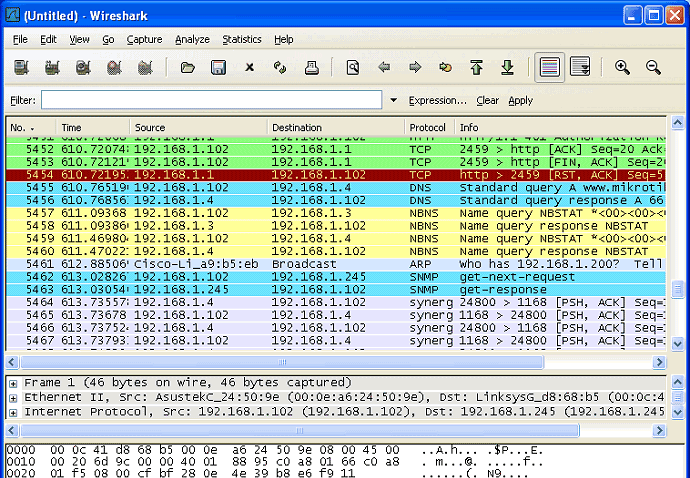Click packet details scroll down arrow

coord(678,413)
